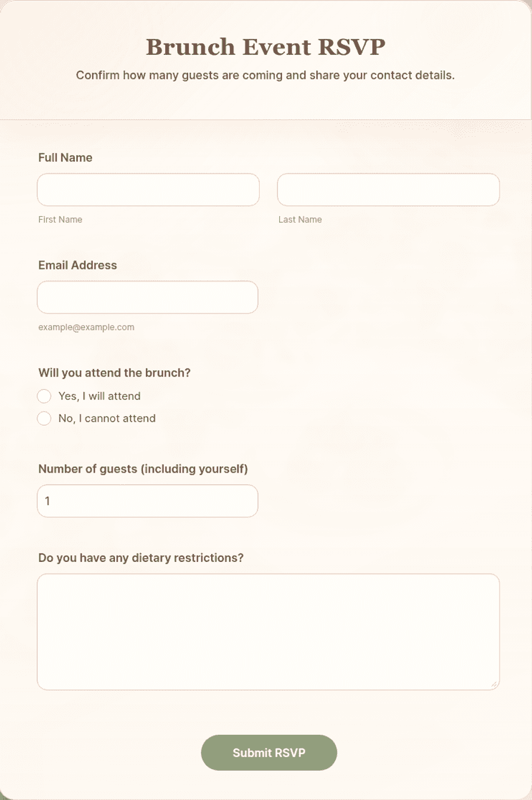Click the dietary restrictions question label
The image size is (532, 800).
coord(141,557)
